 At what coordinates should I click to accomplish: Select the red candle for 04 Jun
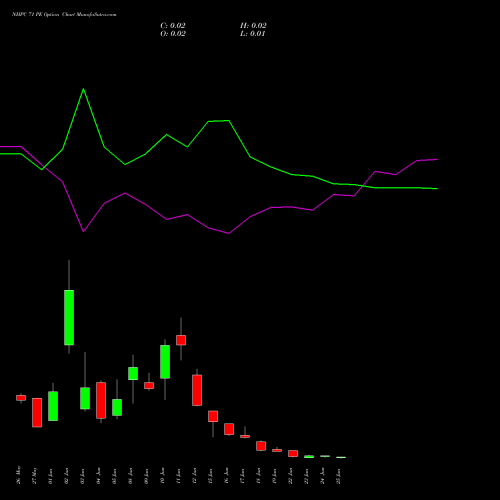click(x=101, y=400)
